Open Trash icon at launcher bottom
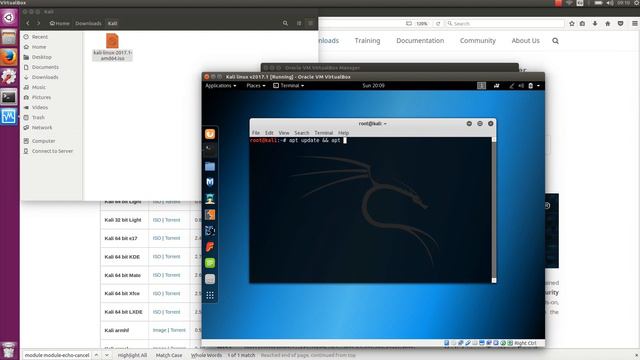 tap(9, 350)
